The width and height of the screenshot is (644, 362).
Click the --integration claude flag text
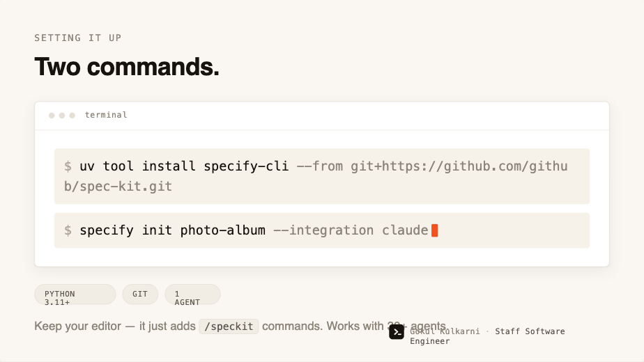click(x=351, y=230)
